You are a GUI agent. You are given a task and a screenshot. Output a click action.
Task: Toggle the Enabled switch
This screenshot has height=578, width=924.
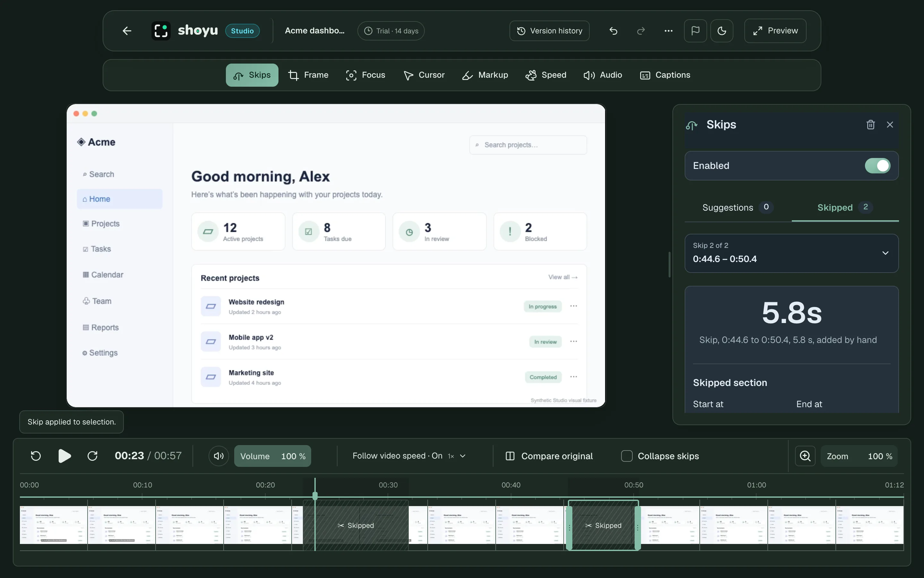877,165
